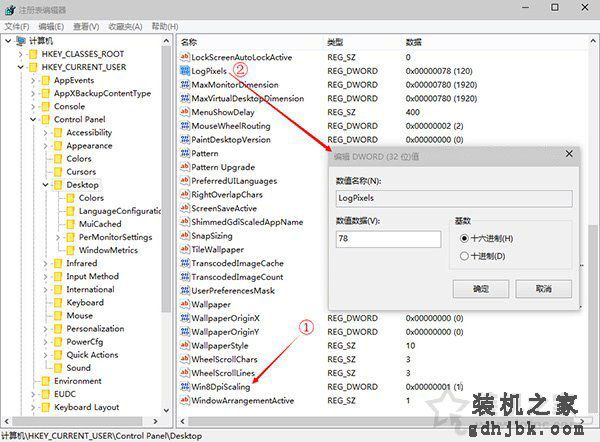Click the WindowArrangementActive value icon
Image resolution: width=600 pixels, height=442 pixels.
click(185, 401)
